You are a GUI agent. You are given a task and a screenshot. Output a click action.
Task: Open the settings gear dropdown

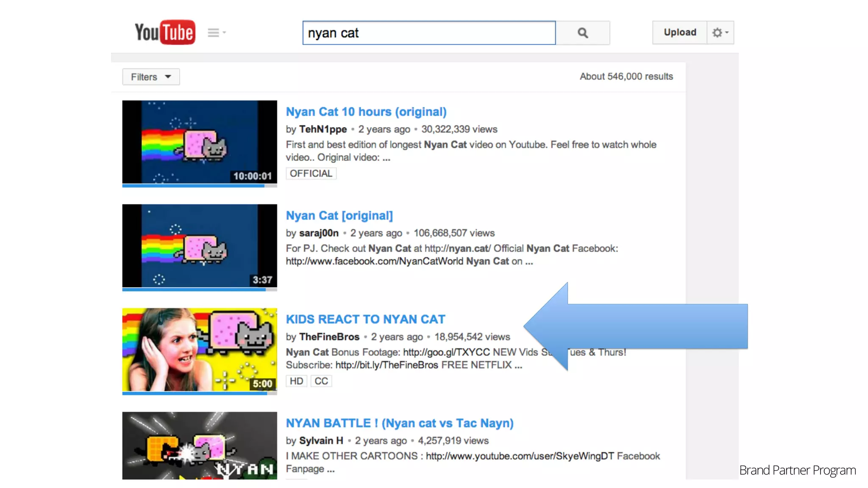tap(720, 33)
